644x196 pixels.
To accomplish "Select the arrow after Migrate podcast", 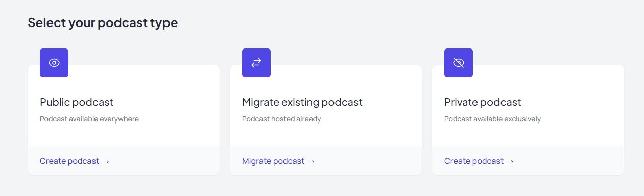I will (310, 161).
